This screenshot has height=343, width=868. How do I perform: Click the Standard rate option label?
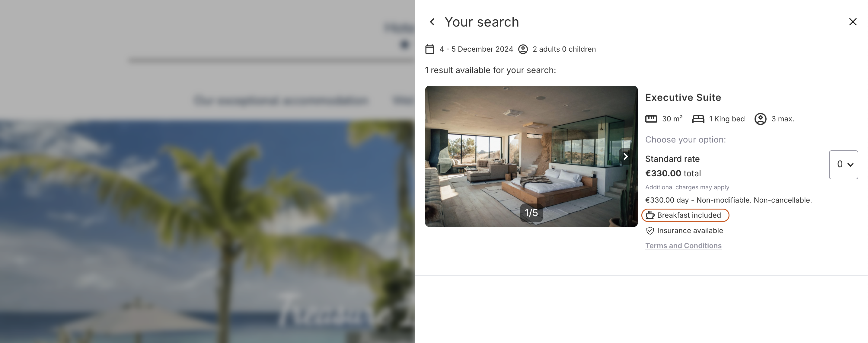click(x=672, y=159)
